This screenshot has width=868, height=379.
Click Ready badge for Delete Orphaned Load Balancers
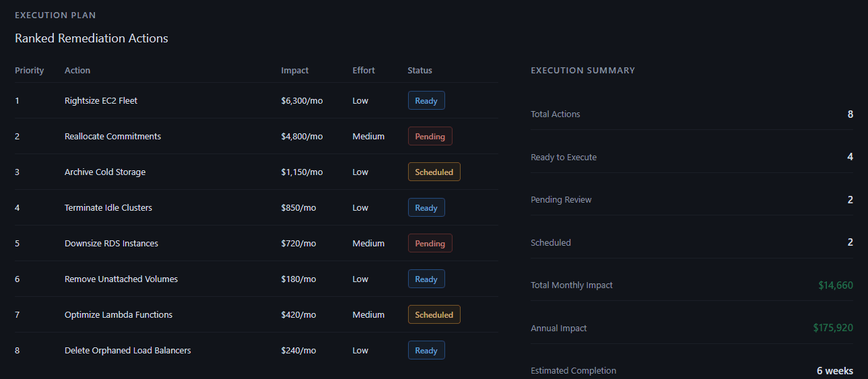426,351
